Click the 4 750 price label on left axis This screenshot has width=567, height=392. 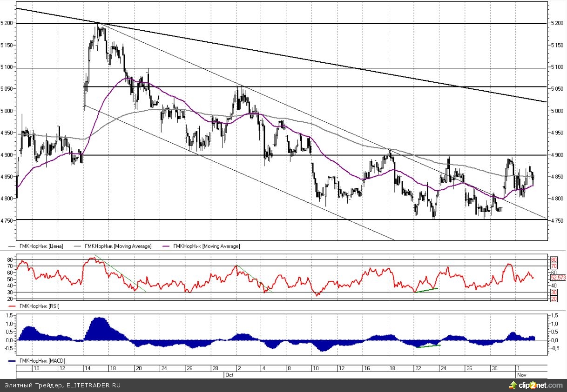click(x=7, y=220)
